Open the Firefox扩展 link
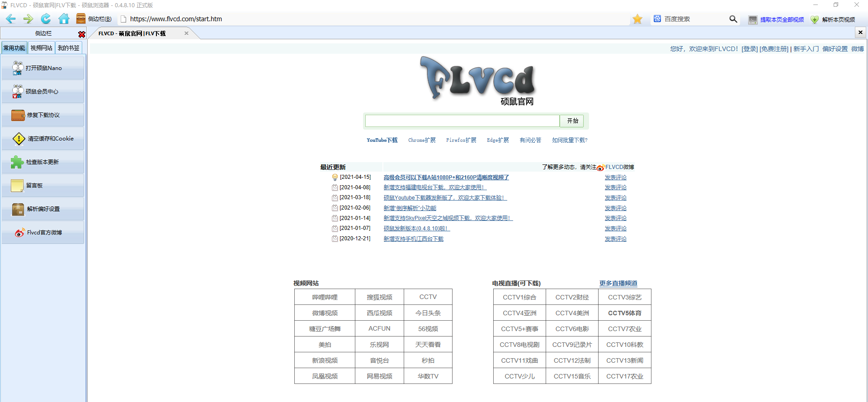 point(461,140)
